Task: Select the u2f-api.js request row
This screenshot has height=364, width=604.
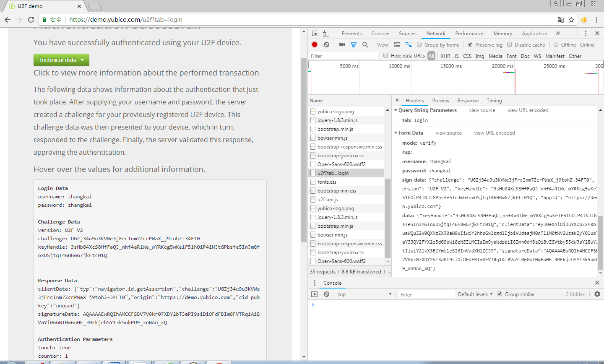Action: (x=346, y=200)
